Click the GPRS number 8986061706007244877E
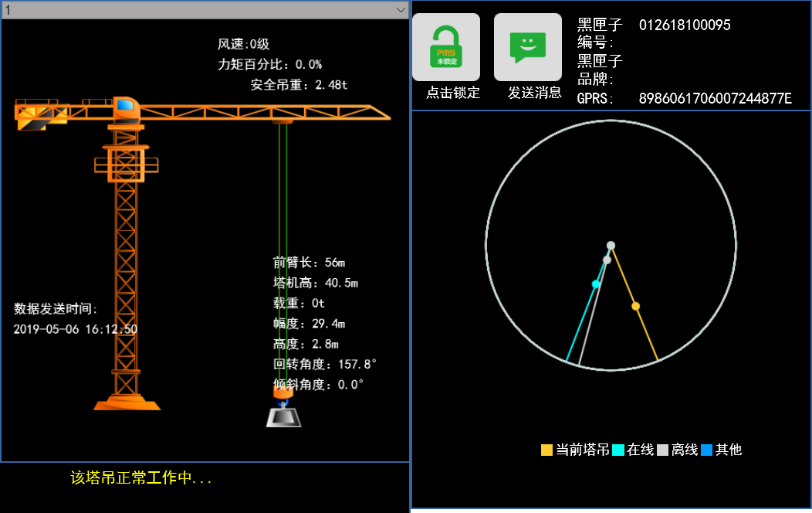Image resolution: width=812 pixels, height=513 pixels. [x=715, y=98]
